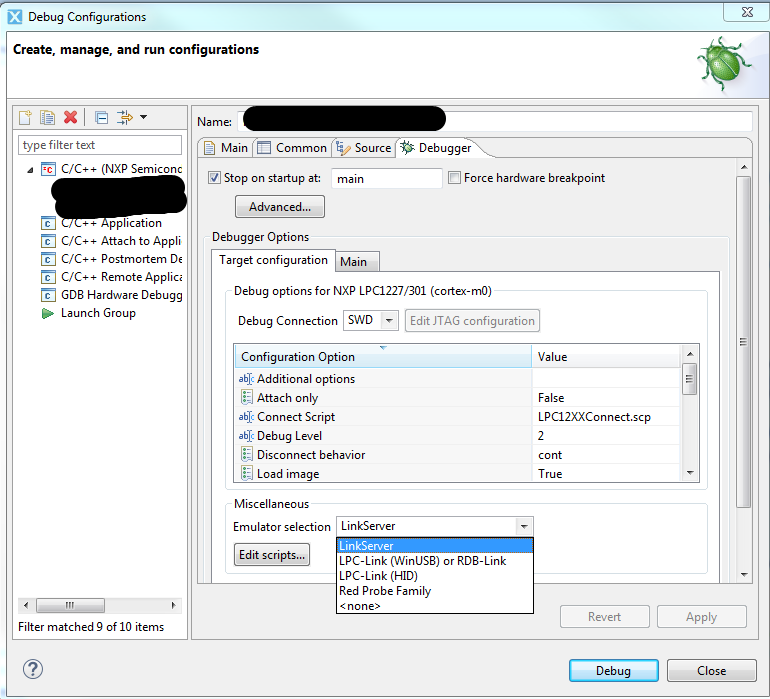Click the type filter text field
Viewport: 770px width, 699px height.
coord(100,145)
